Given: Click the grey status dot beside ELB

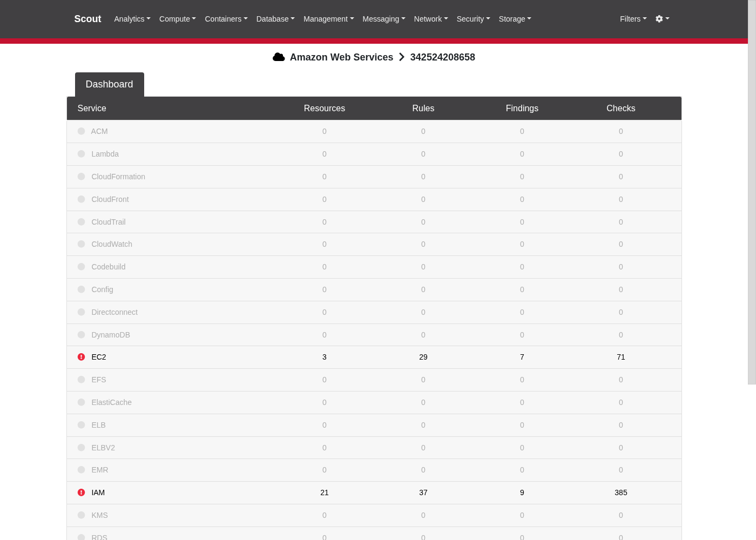Looking at the screenshot, I should point(81,425).
